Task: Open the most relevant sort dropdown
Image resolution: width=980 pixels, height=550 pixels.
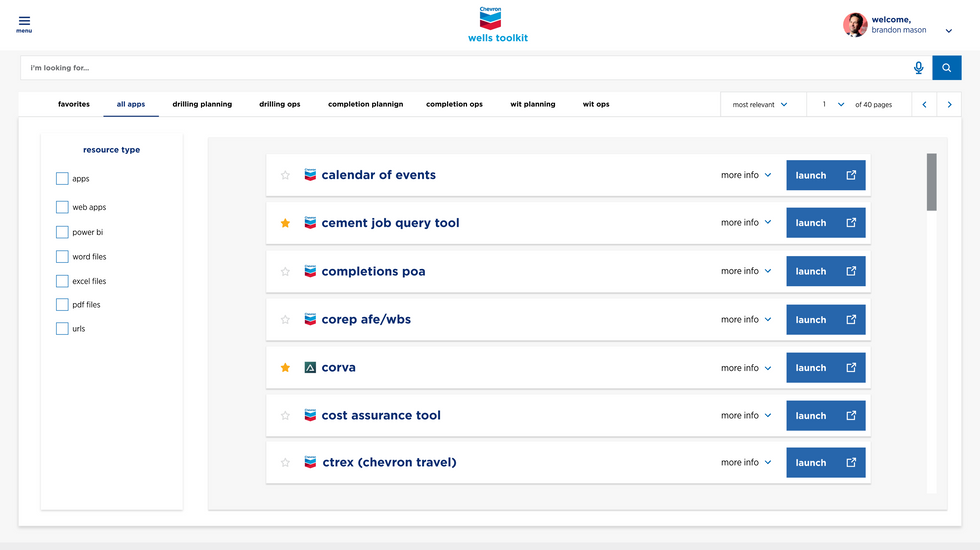Action: coord(760,104)
